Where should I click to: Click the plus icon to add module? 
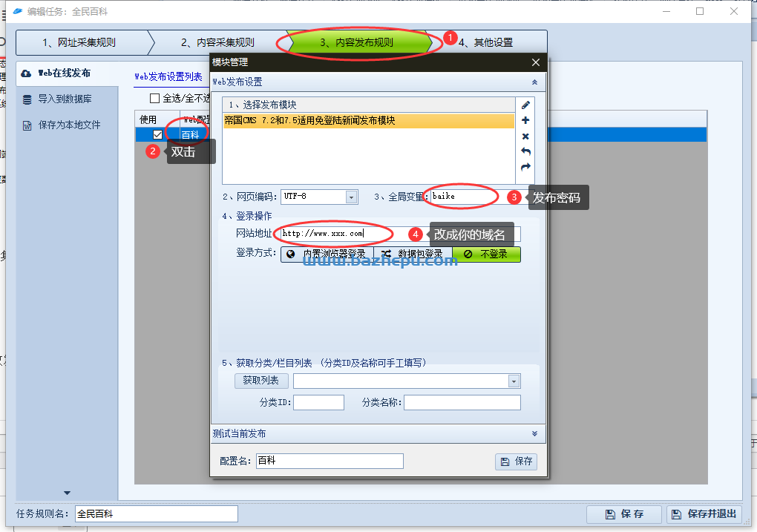[525, 120]
